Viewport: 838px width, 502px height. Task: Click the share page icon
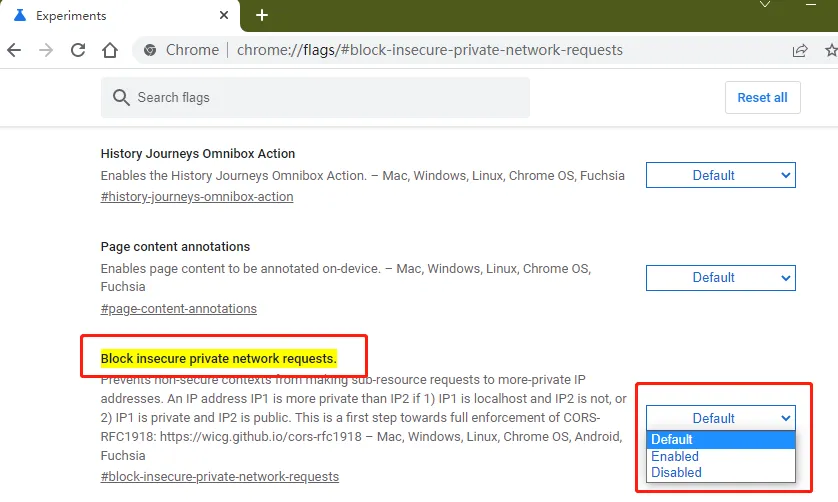pos(800,50)
